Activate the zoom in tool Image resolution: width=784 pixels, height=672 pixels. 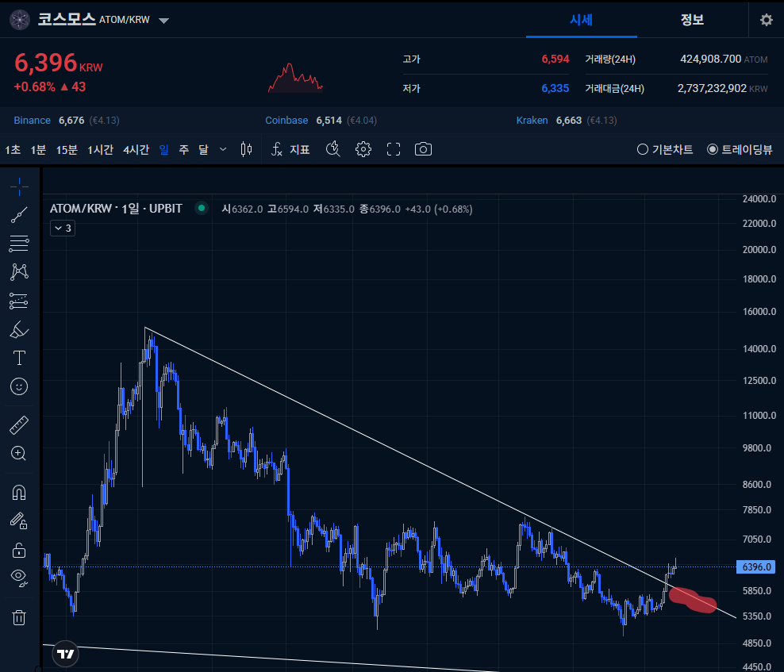19,454
